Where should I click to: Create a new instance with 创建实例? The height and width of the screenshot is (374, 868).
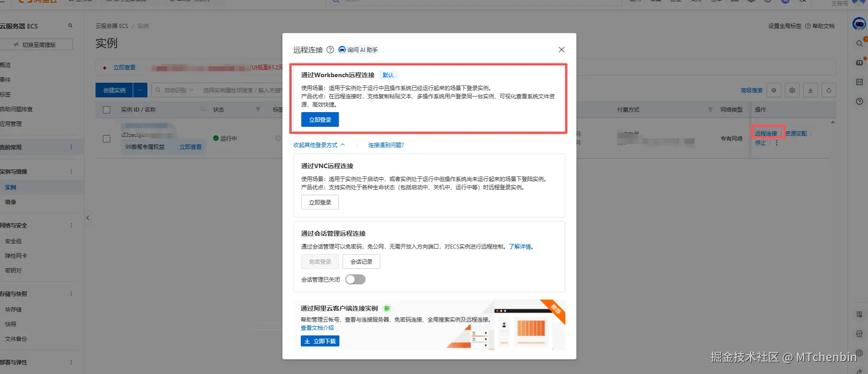[x=114, y=90]
